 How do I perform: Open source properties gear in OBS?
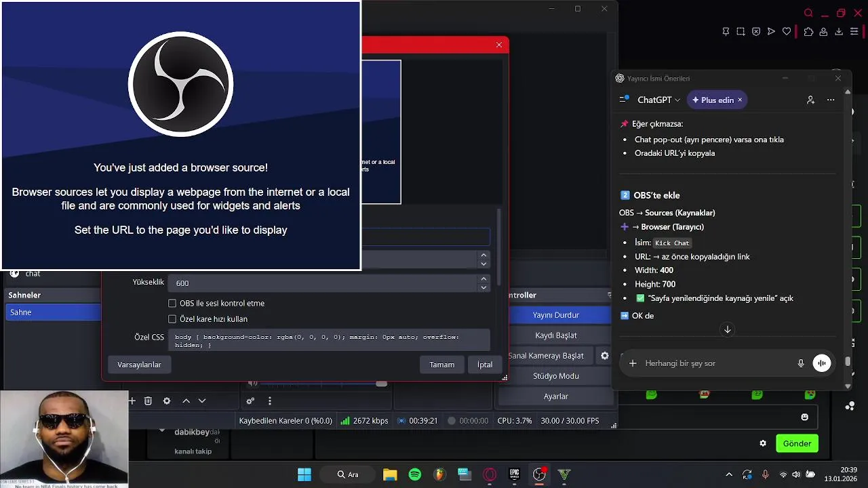pyautogui.click(x=167, y=401)
